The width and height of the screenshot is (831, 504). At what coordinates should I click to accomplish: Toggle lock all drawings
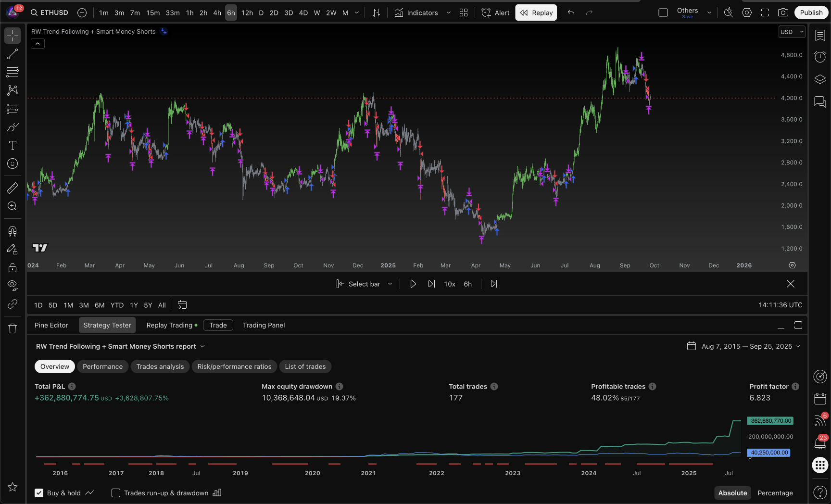tap(13, 267)
